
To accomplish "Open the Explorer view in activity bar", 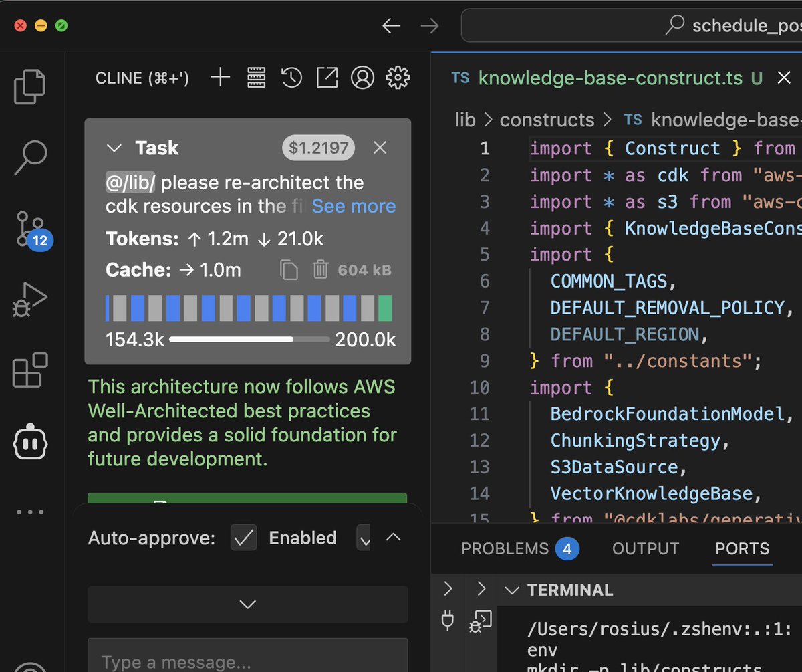I will 31,87.
